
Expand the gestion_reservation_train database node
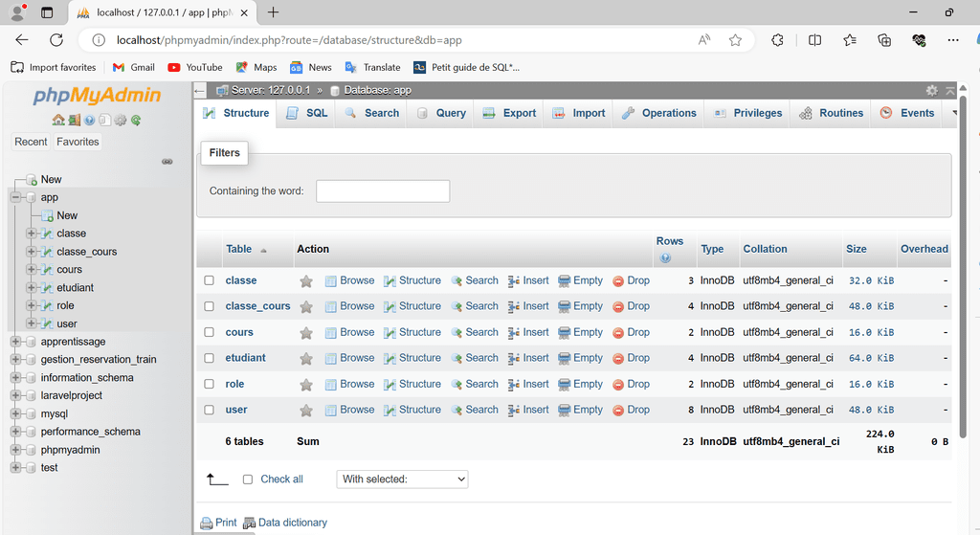(x=15, y=359)
